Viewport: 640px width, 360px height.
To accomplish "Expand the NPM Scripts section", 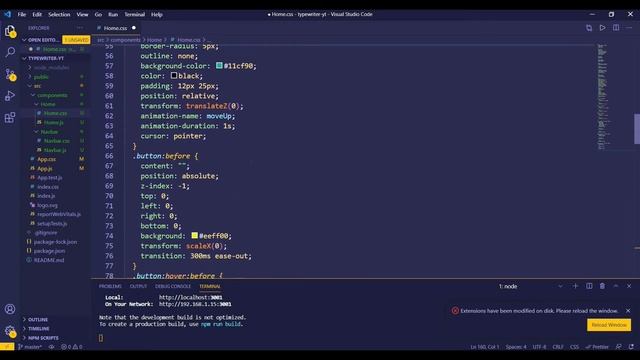I will point(43,338).
